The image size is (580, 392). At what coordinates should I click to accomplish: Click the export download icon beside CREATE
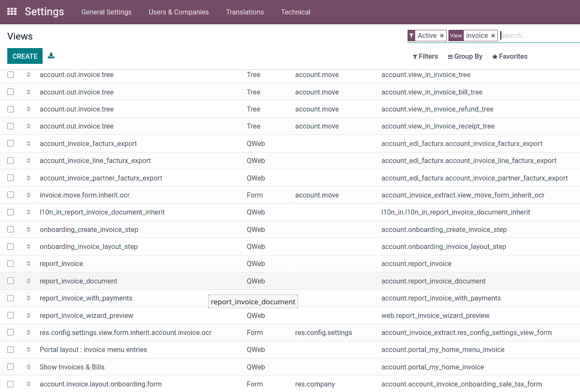(x=51, y=55)
